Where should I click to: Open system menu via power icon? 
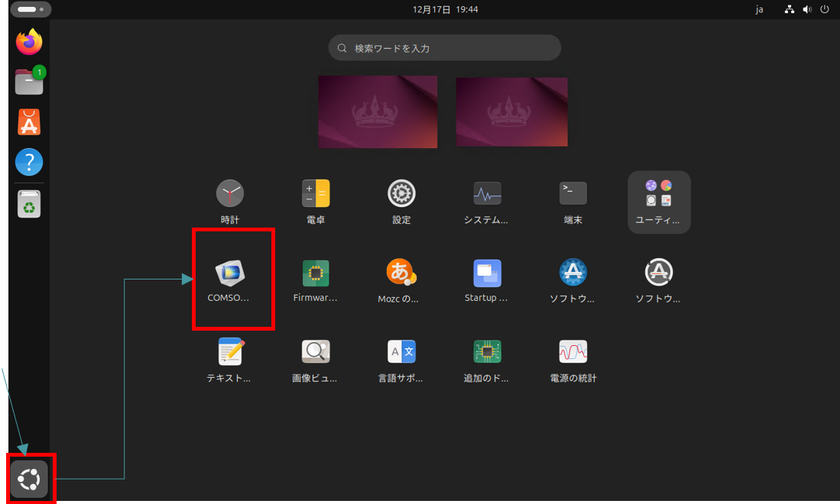click(x=824, y=10)
